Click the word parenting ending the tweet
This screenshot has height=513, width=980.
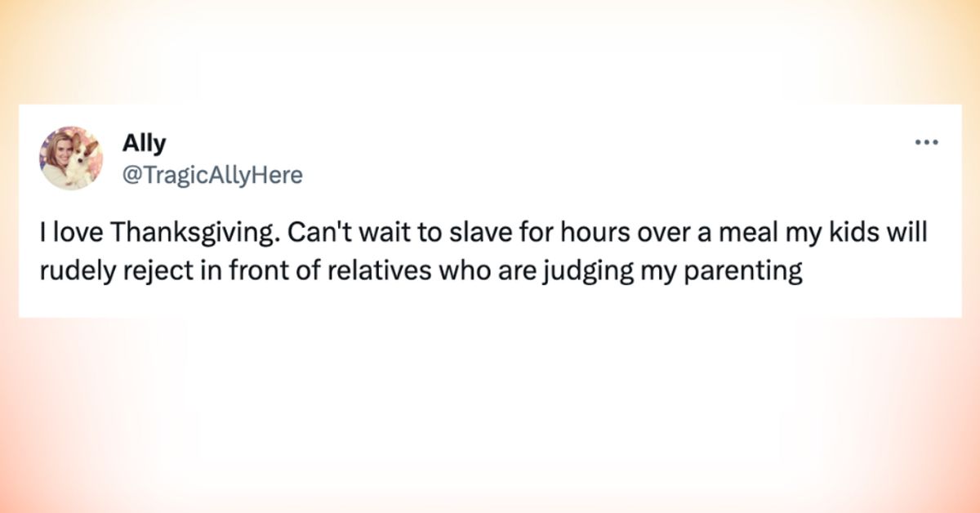[740, 272]
